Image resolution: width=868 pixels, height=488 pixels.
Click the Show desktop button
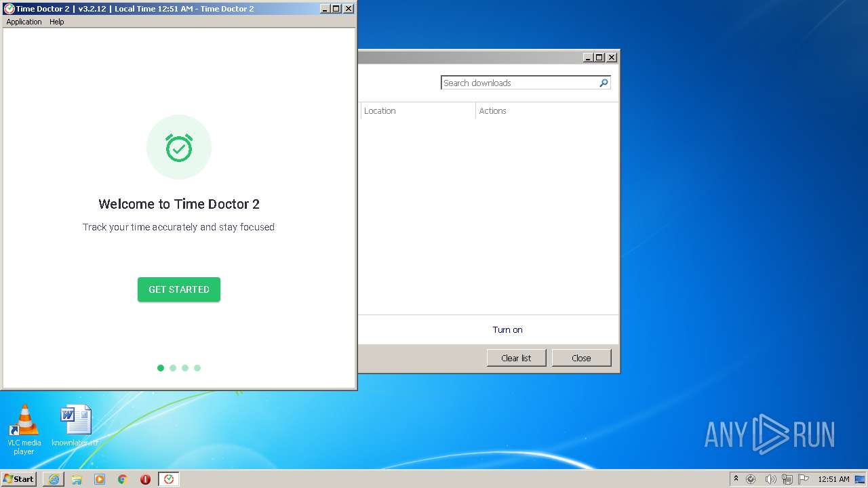tap(860, 479)
